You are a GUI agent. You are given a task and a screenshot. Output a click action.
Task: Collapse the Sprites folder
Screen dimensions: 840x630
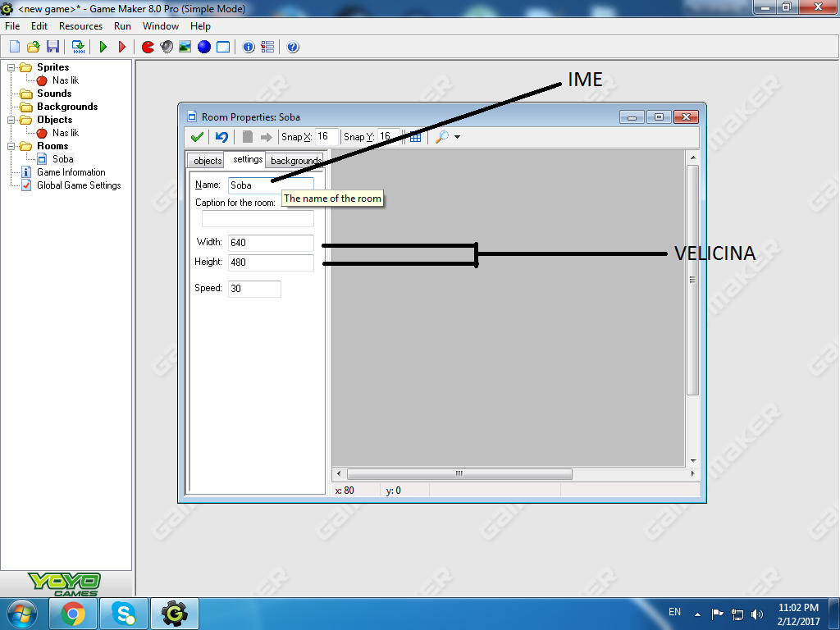tap(11, 67)
